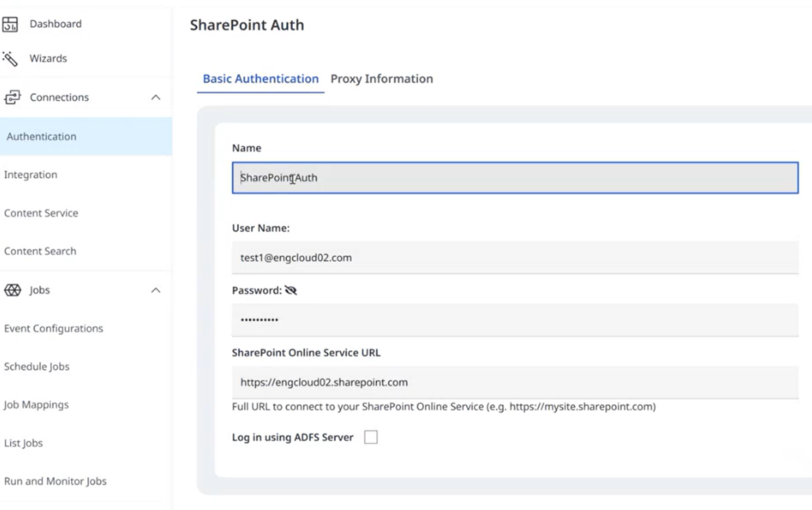Click the Dashboard icon in sidebar
Screen dimensions: 812x510
coord(10,24)
